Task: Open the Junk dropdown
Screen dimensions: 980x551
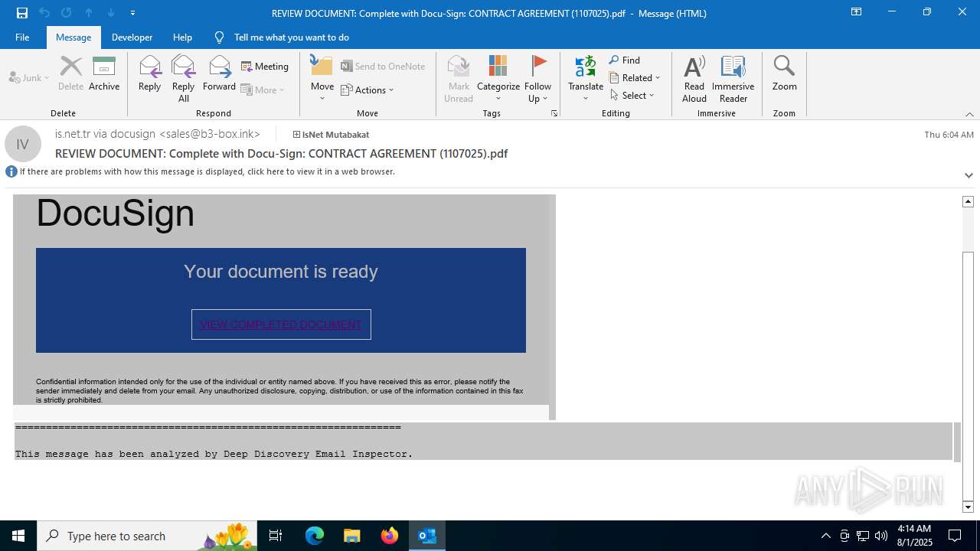Action: (29, 77)
